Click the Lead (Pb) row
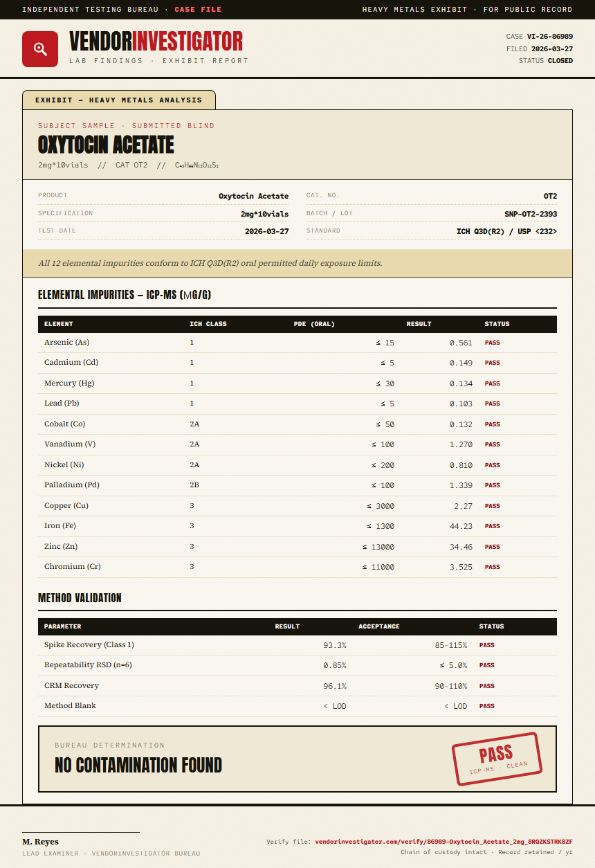This screenshot has height=868, width=595. click(297, 404)
